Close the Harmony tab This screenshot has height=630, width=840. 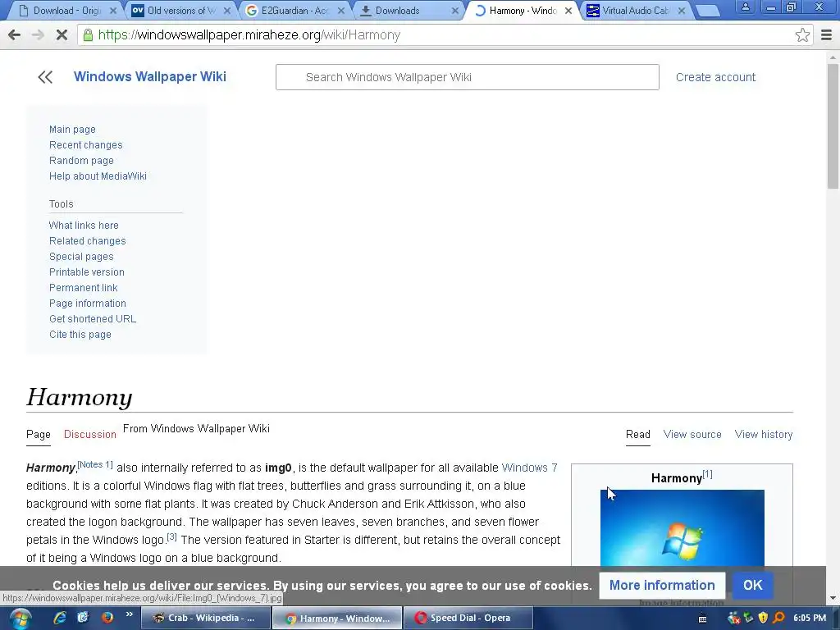(568, 11)
